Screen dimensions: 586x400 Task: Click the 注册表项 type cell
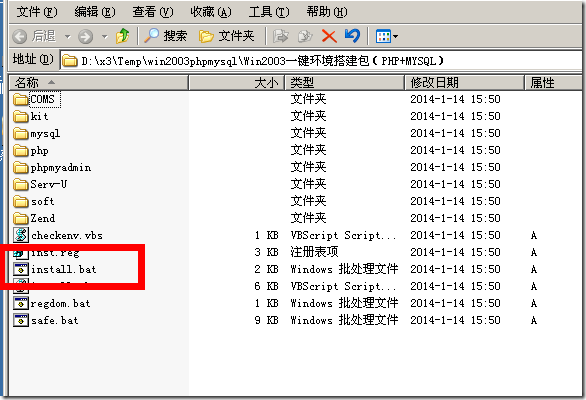pyautogui.click(x=314, y=252)
